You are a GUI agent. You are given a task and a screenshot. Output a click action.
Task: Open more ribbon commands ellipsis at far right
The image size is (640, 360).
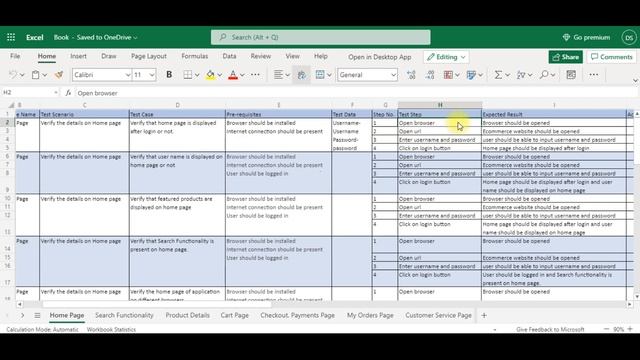coord(593,75)
